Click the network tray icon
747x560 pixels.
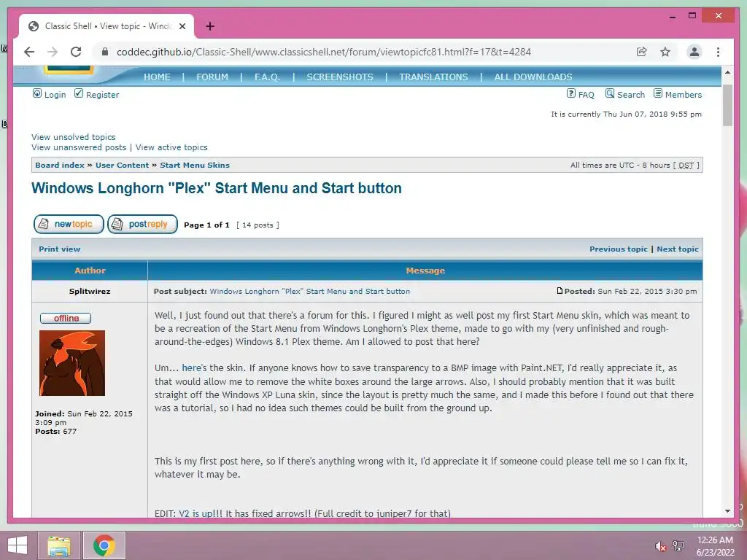click(x=678, y=545)
